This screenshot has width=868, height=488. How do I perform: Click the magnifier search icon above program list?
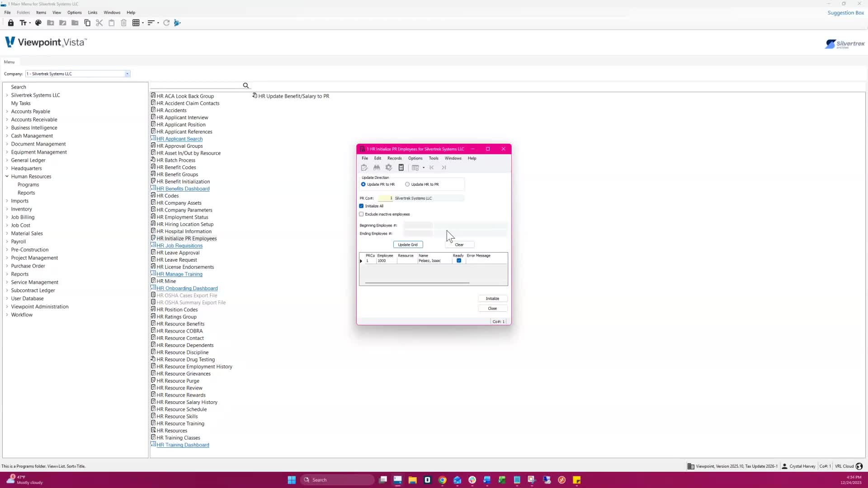pos(246,86)
